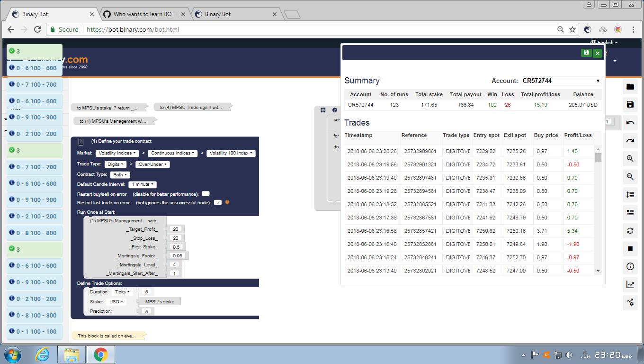Viewport: 644px width, 364px height.
Task: Expand the (4) MPSU Trade again block
Action: click(x=194, y=107)
